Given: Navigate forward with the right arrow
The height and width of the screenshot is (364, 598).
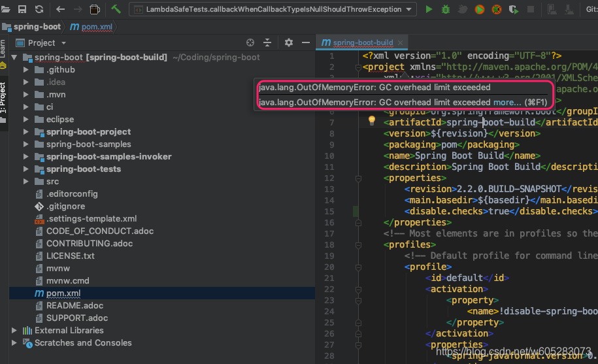Looking at the screenshot, I should (77, 9).
